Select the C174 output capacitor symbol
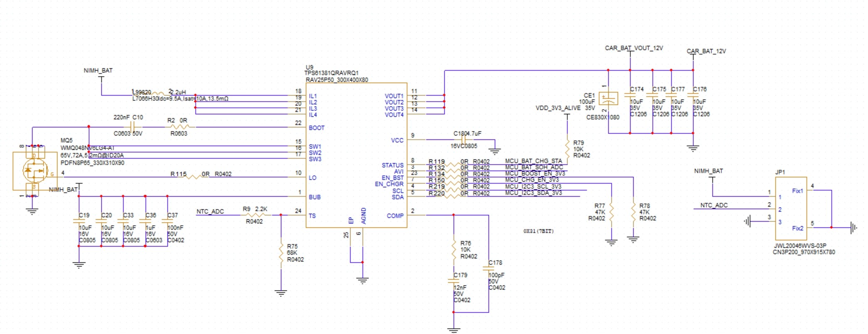The height and width of the screenshot is (334, 868). coord(630,95)
